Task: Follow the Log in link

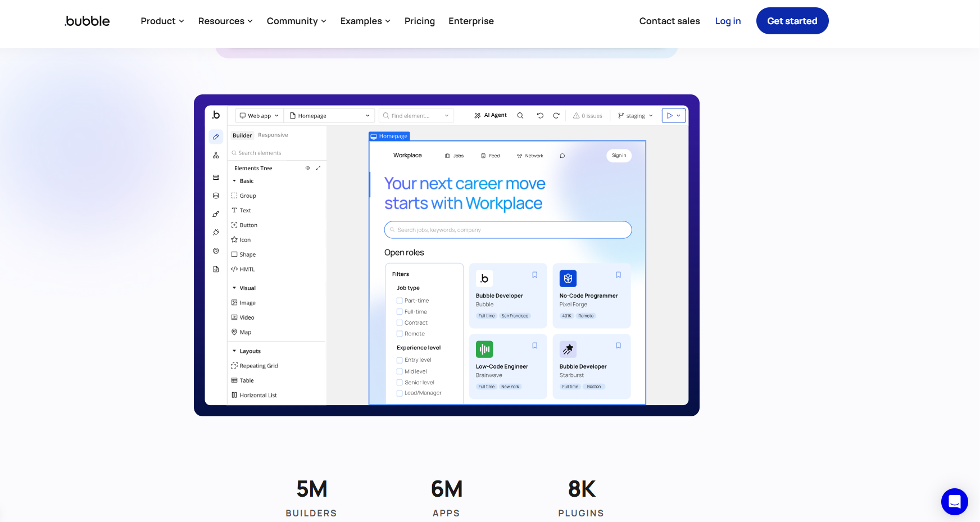Action: point(728,21)
